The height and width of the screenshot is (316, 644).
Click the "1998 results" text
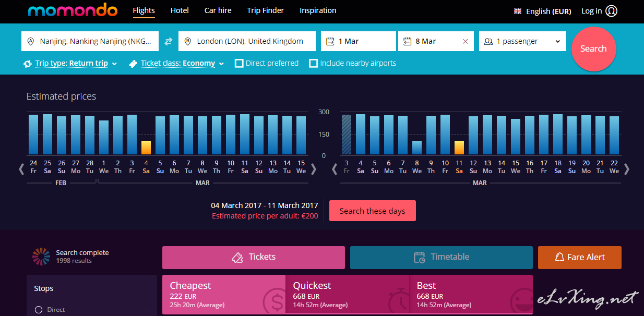pos(74,261)
